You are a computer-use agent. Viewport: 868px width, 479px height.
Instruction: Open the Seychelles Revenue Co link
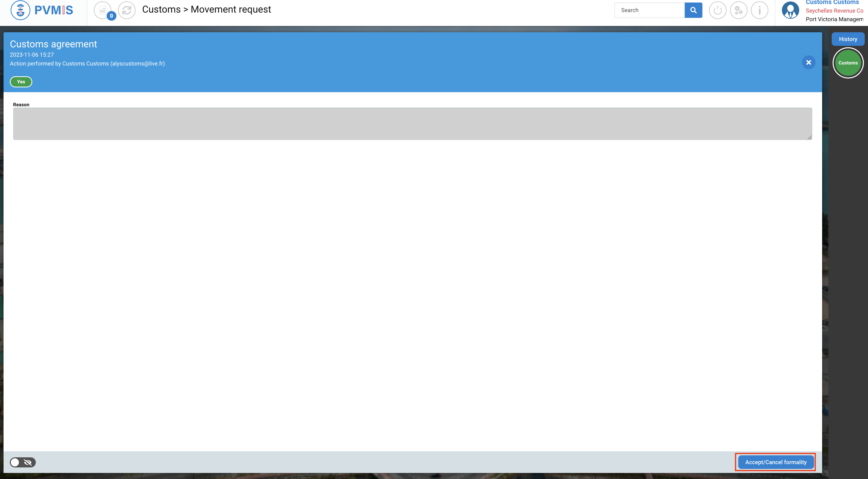834,11
